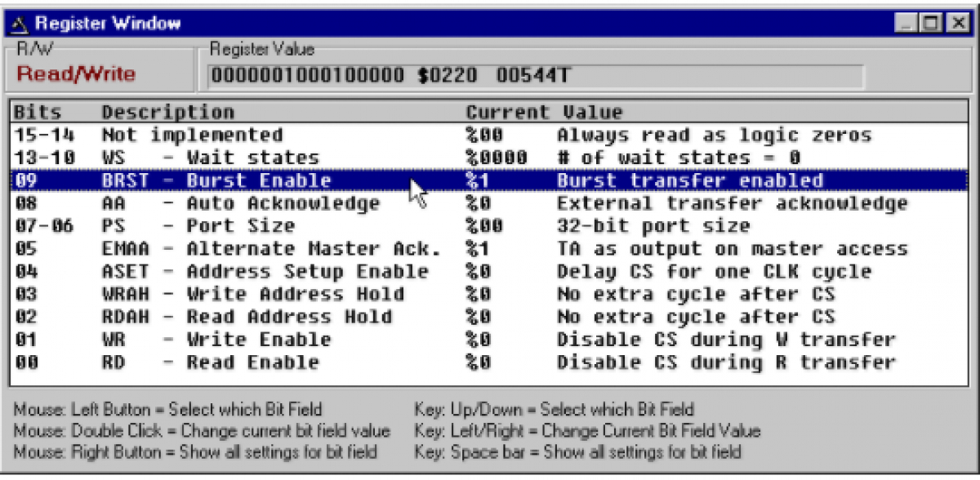The height and width of the screenshot is (480, 980).
Task: Select the RD Read Enable bit field
Action: click(210, 362)
